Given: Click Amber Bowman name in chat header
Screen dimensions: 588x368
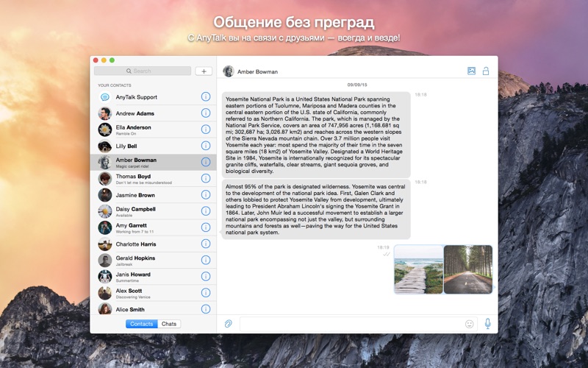Looking at the screenshot, I should click(x=257, y=71).
